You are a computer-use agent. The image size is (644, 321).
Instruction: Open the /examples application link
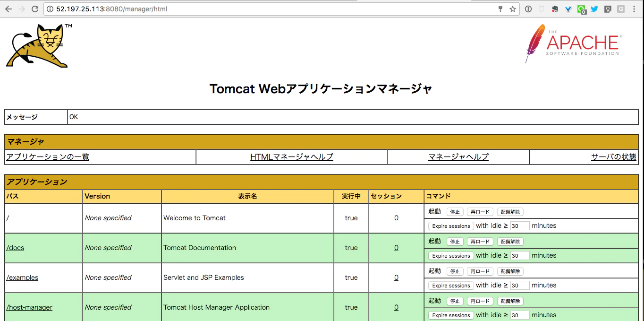(x=22, y=278)
